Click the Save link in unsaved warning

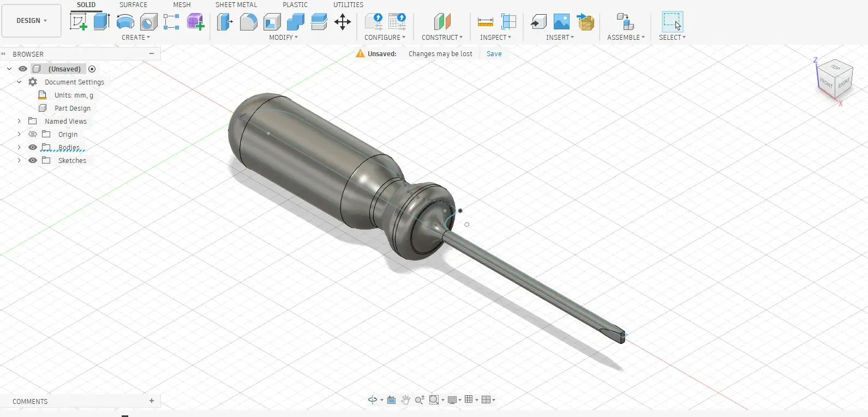(494, 54)
